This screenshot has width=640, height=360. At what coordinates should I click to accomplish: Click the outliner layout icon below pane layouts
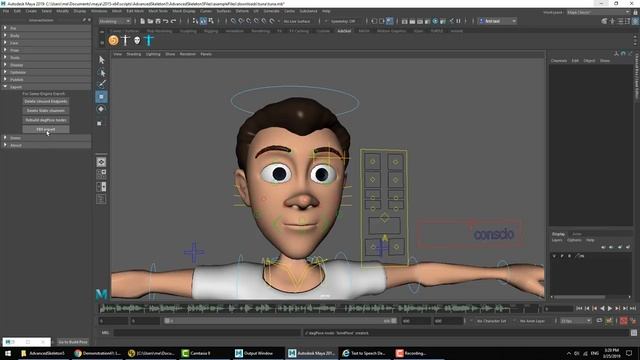101,199
